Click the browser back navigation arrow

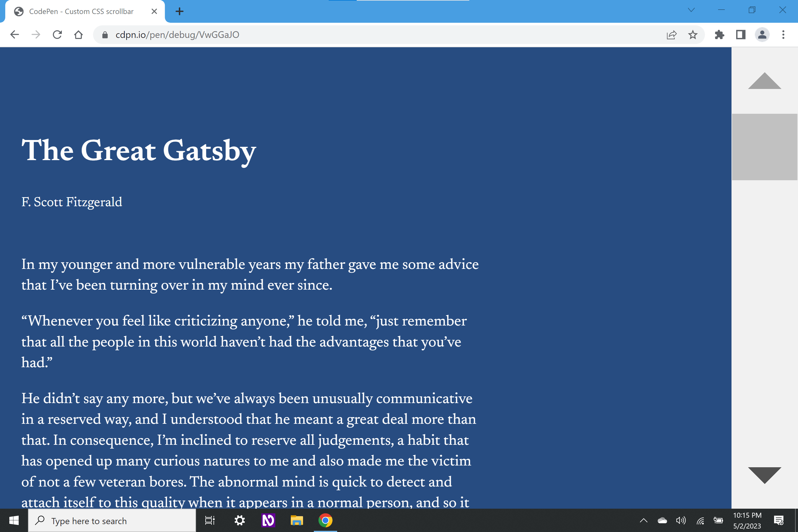click(x=14, y=34)
